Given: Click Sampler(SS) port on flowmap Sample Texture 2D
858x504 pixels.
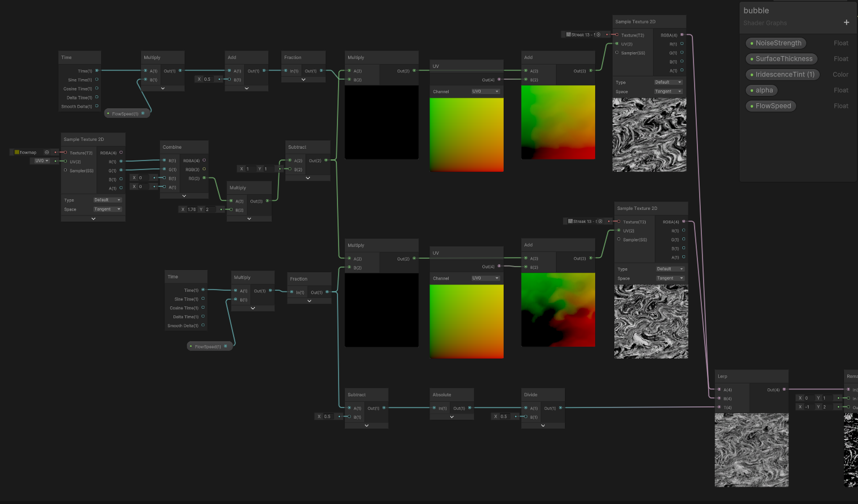Looking at the screenshot, I should tap(66, 171).
